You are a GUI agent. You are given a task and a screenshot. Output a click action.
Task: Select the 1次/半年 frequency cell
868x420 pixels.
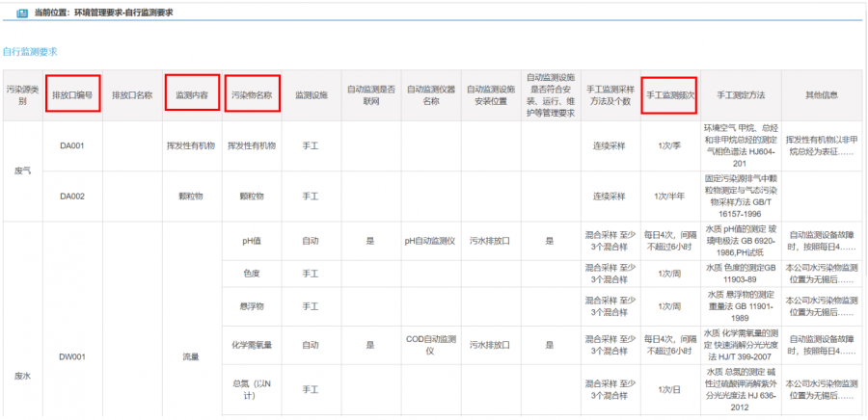(670, 196)
